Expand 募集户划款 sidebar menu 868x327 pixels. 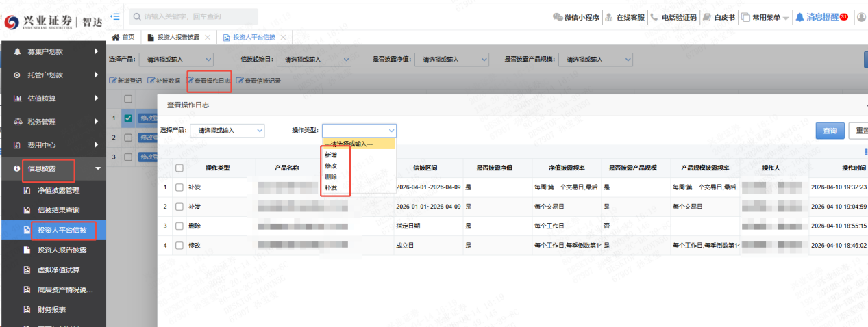[x=53, y=51]
